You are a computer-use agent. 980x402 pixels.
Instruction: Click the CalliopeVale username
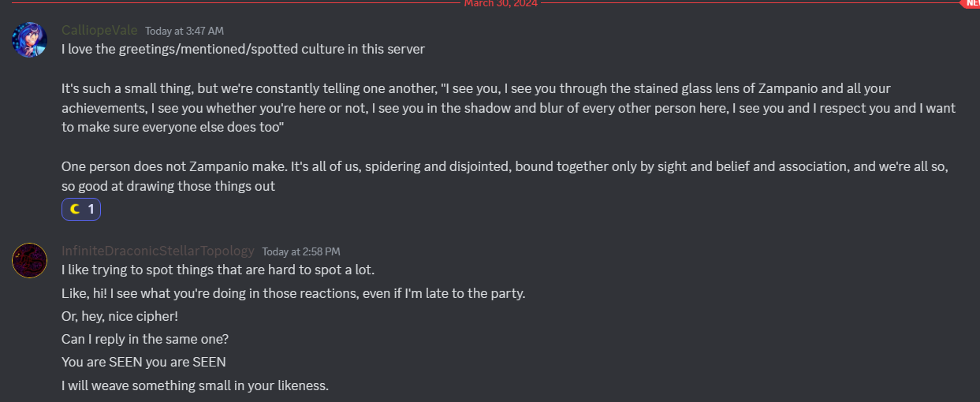tap(99, 30)
